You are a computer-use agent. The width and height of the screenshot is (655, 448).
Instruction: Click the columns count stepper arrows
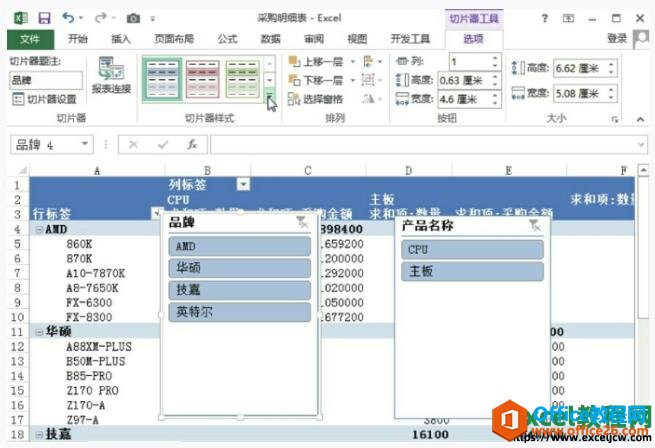(495, 62)
